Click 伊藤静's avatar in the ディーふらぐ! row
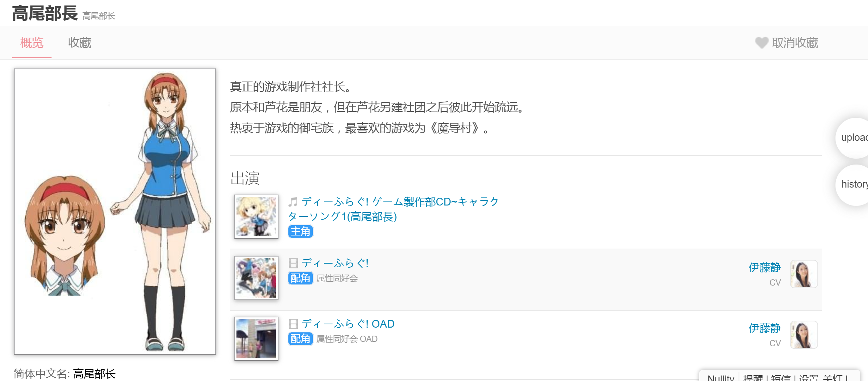Screen dimensions: 868x381 point(804,274)
